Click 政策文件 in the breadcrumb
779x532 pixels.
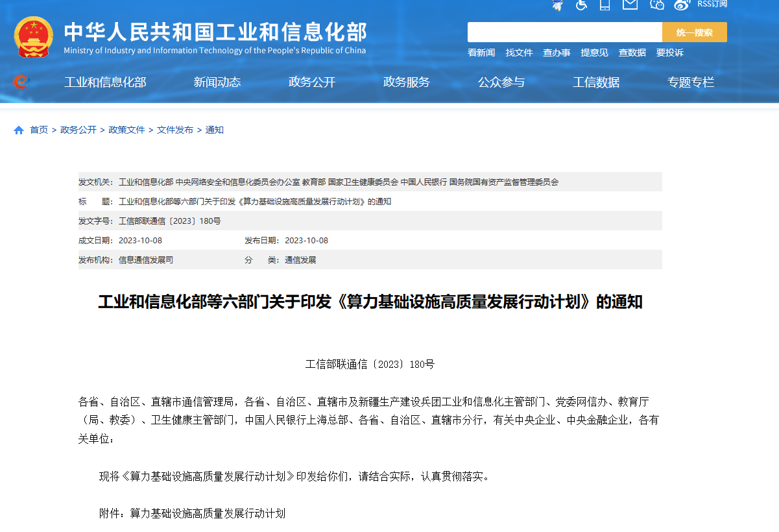[x=127, y=130]
